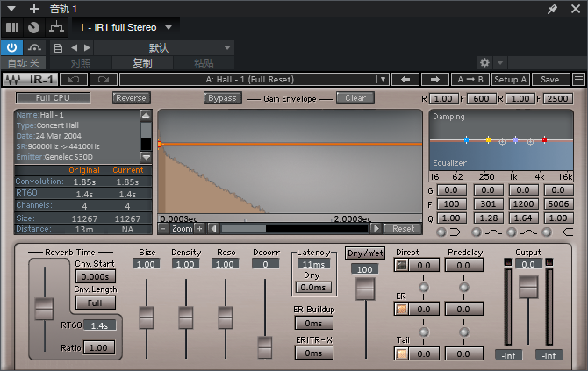This screenshot has height=371, width=588.
Task: Toggle EQ band 2 bell button
Action: [477, 232]
